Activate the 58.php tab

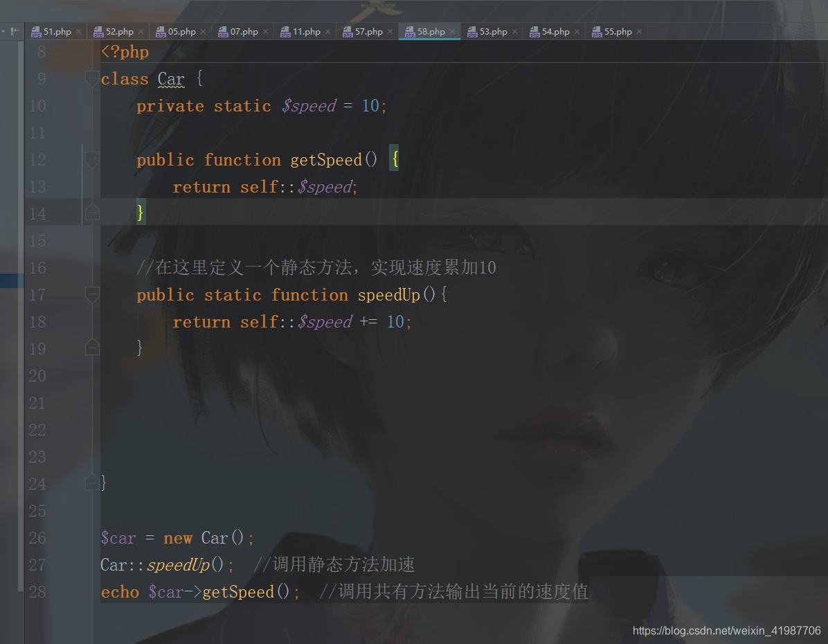431,32
